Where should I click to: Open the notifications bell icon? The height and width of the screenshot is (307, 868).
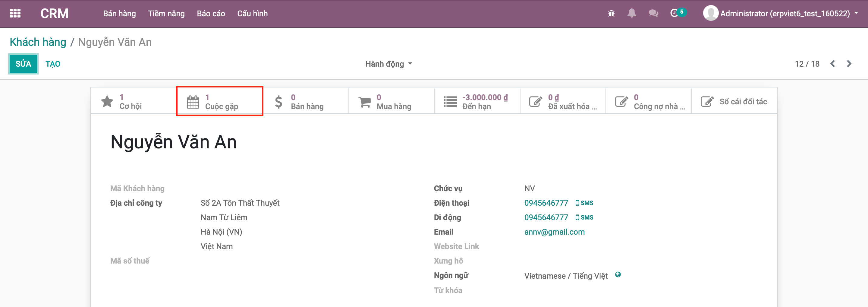(632, 14)
